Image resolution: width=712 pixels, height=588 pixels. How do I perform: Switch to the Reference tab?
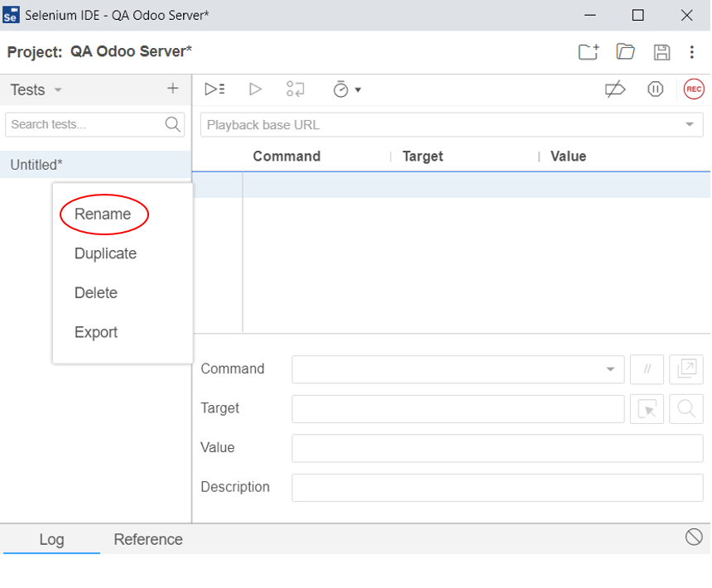click(148, 539)
